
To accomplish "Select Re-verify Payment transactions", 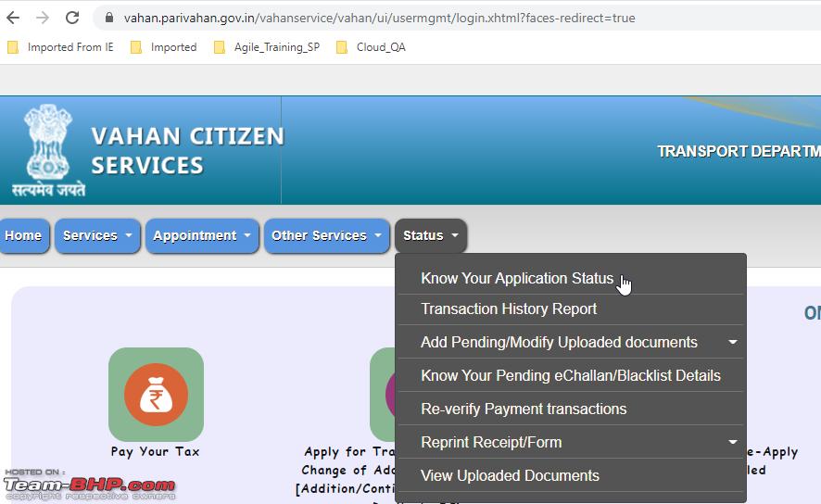I will 571,409.
